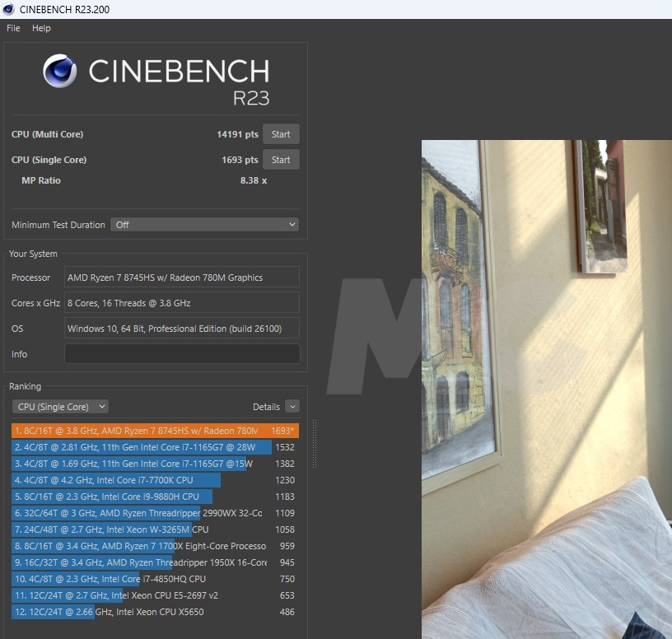Viewport: 672px width, 639px height.
Task: Select the Intel Core i7-1165G7 @ 28W ranking row
Action: pyautogui.click(x=155, y=447)
